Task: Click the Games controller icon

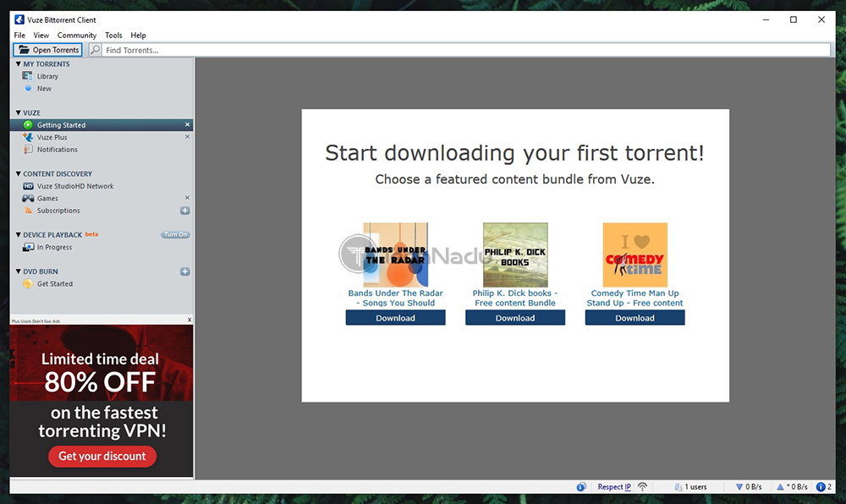Action: 28,198
